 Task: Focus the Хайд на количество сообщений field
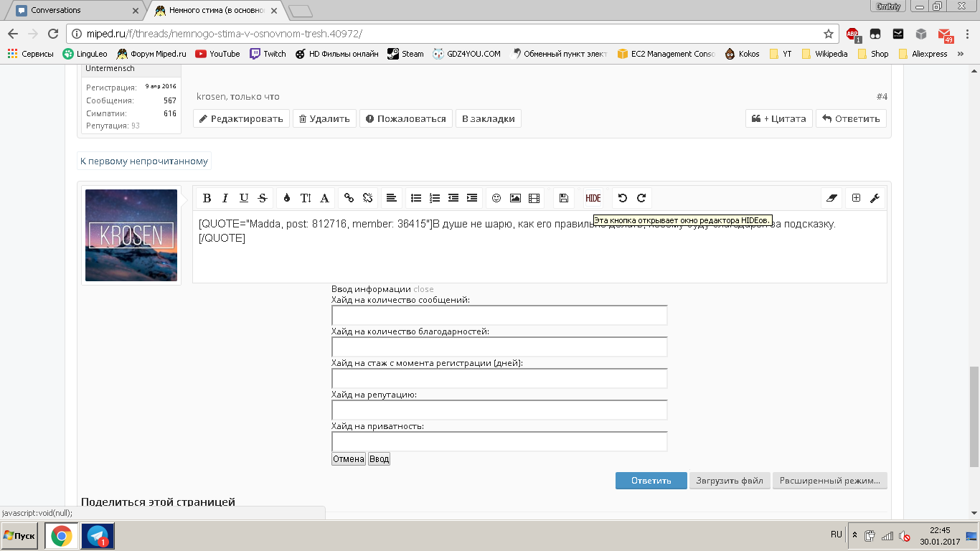(x=499, y=316)
